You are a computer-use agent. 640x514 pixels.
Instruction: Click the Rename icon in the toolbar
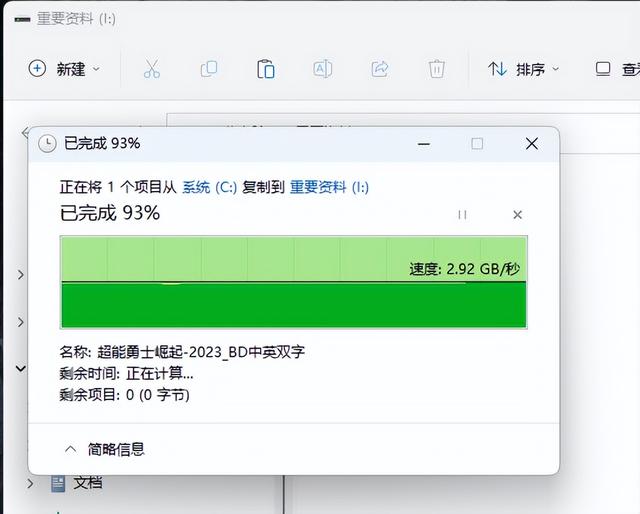pyautogui.click(x=322, y=69)
